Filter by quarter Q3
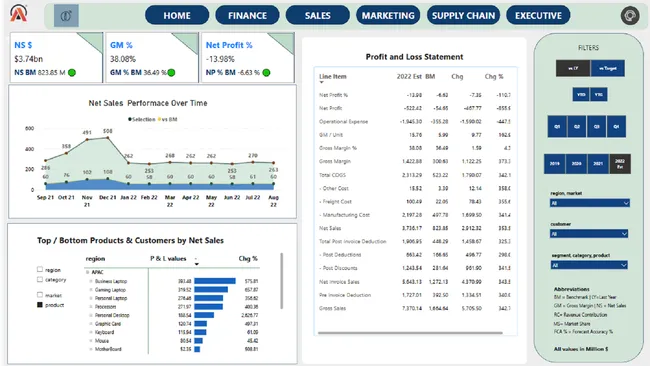Image resolution: width=650 pixels, height=366 pixels. pos(597,126)
